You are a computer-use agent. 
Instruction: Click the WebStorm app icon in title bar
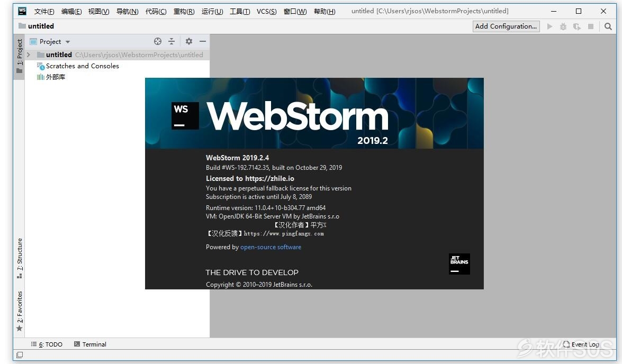point(22,11)
